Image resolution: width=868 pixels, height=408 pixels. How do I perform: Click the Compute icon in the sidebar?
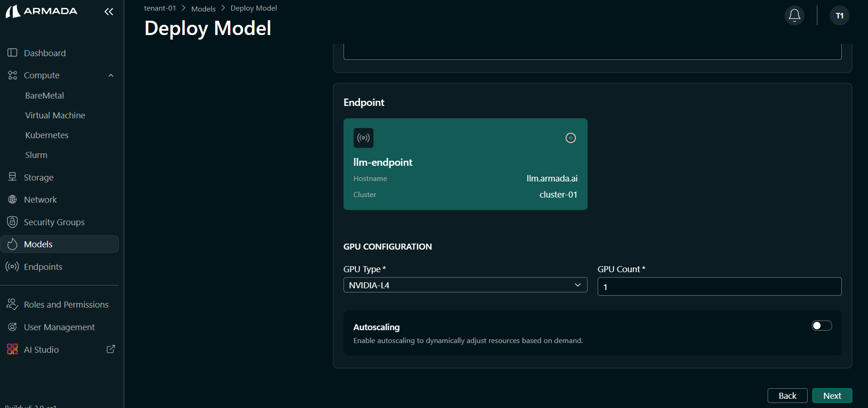[x=12, y=75]
